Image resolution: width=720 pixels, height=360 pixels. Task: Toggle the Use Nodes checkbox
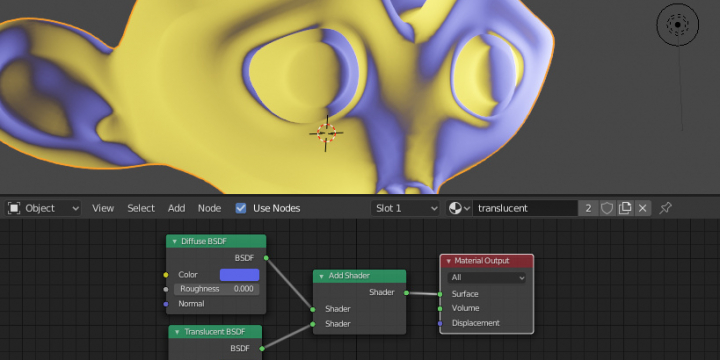pyautogui.click(x=241, y=208)
